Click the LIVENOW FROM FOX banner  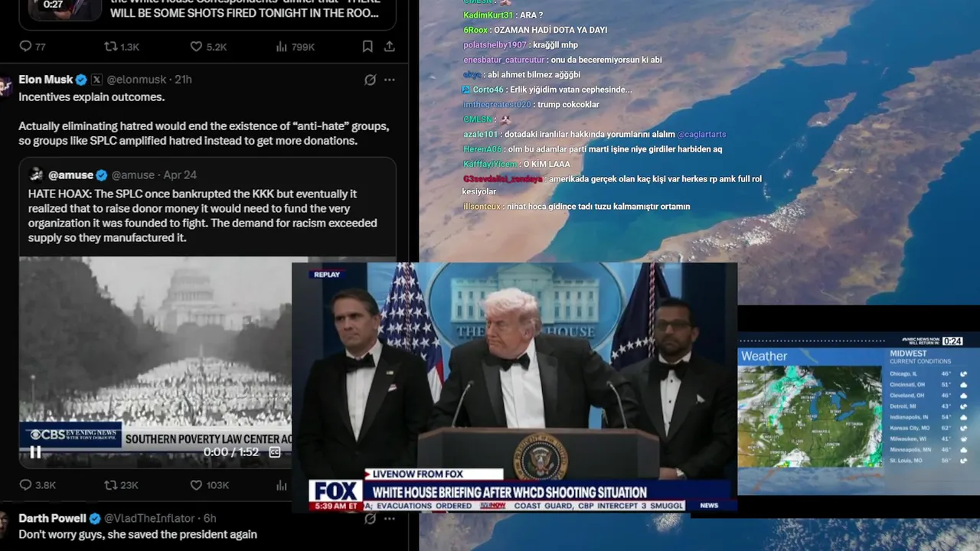coord(433,474)
